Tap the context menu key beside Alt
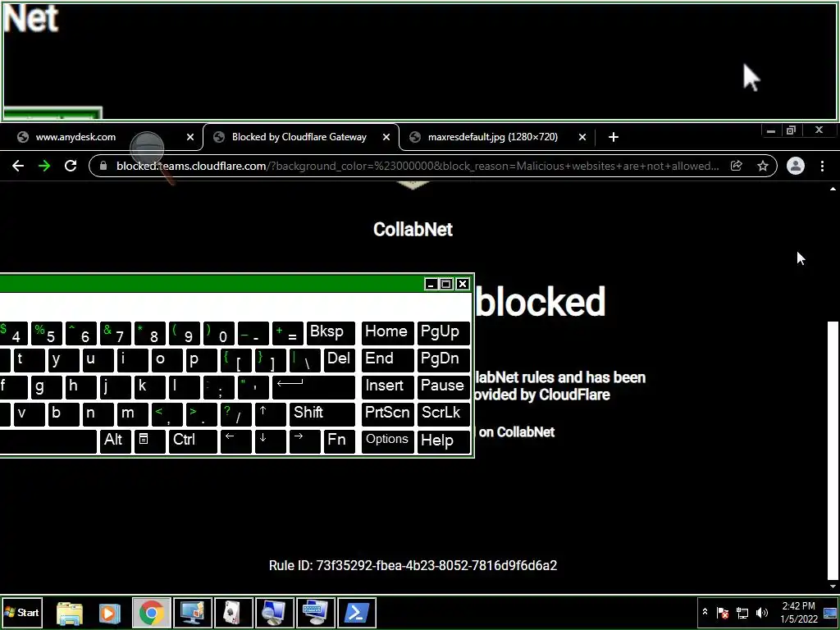The image size is (840, 630). point(149,441)
